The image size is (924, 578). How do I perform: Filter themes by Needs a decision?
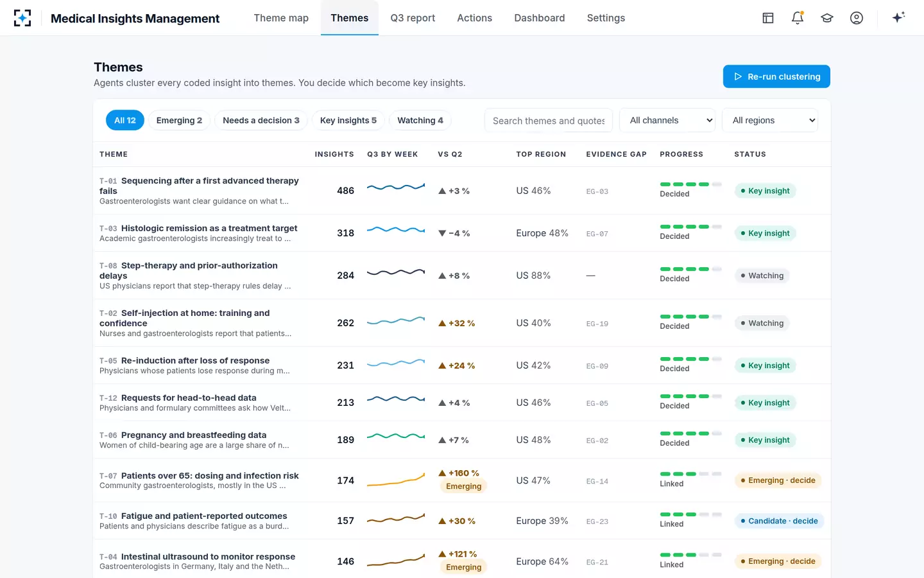pos(261,120)
